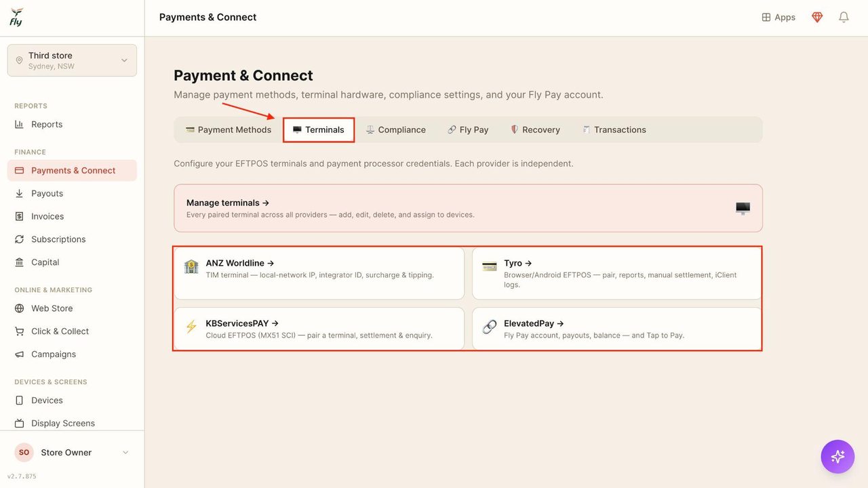
Task: Click the red diamond icon in header
Action: [817, 18]
